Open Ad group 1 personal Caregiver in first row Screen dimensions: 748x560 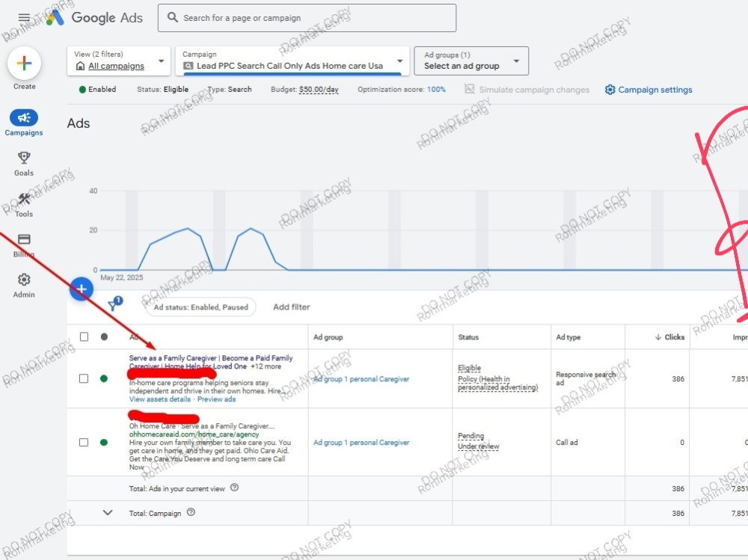click(x=361, y=379)
